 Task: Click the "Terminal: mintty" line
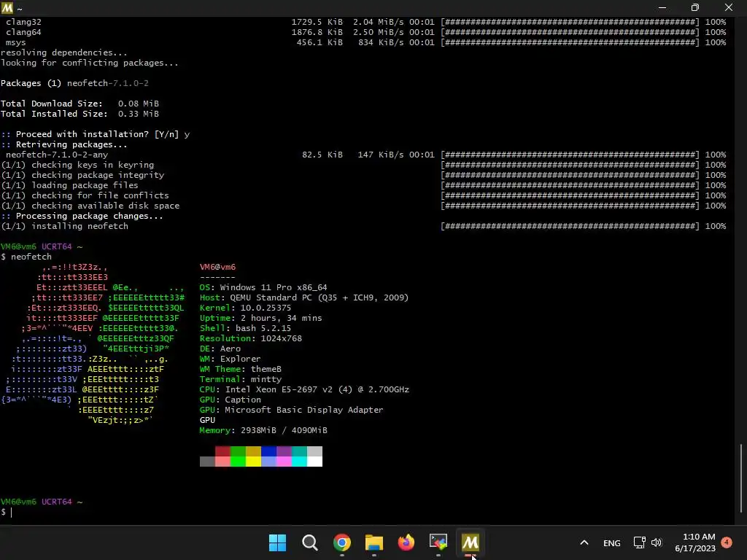pyautogui.click(x=241, y=379)
